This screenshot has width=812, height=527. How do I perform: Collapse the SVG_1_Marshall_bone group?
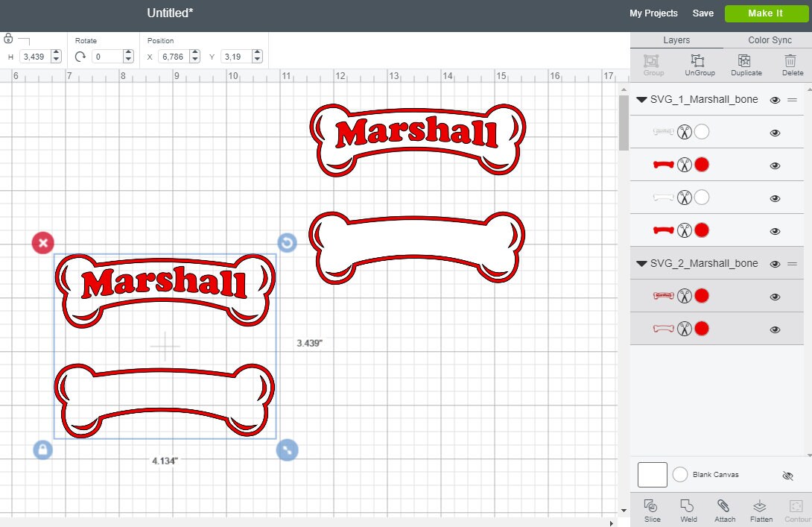[641, 99]
